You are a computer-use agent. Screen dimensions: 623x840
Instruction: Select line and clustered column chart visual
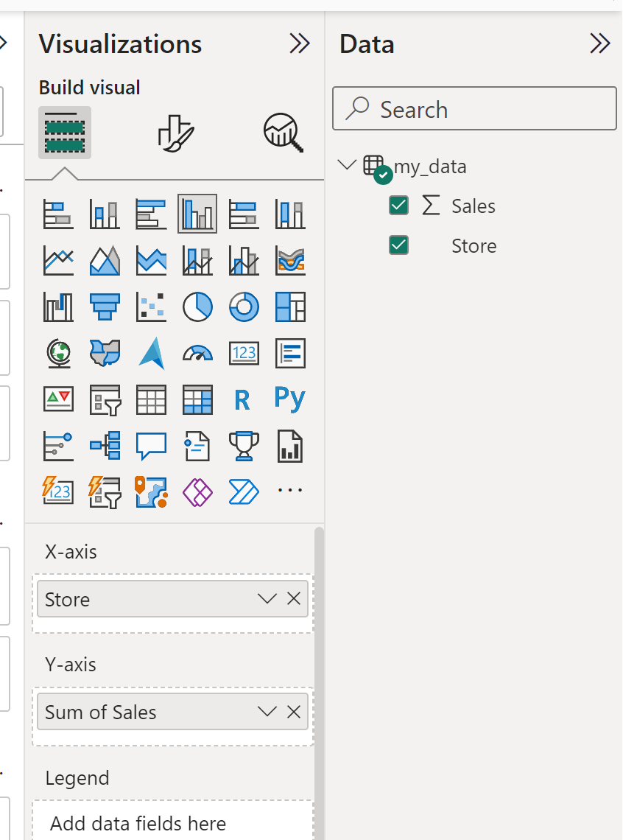pos(244,261)
